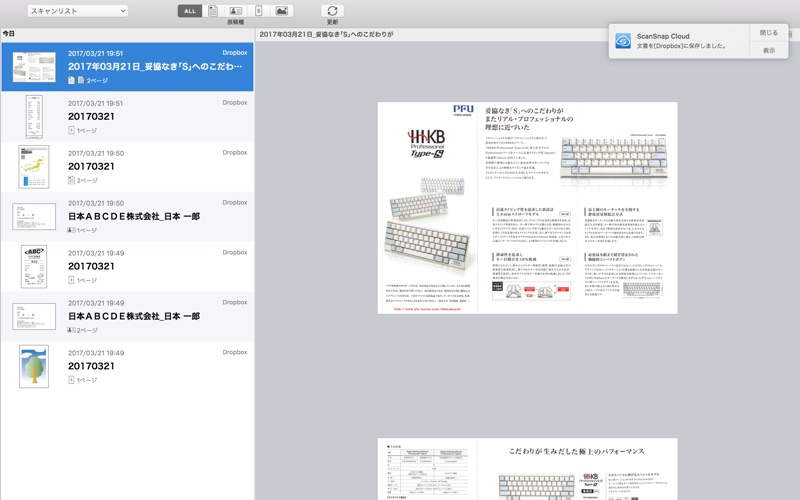Click Japan map document thumbnail
This screenshot has width=800, height=500.
coord(34,167)
